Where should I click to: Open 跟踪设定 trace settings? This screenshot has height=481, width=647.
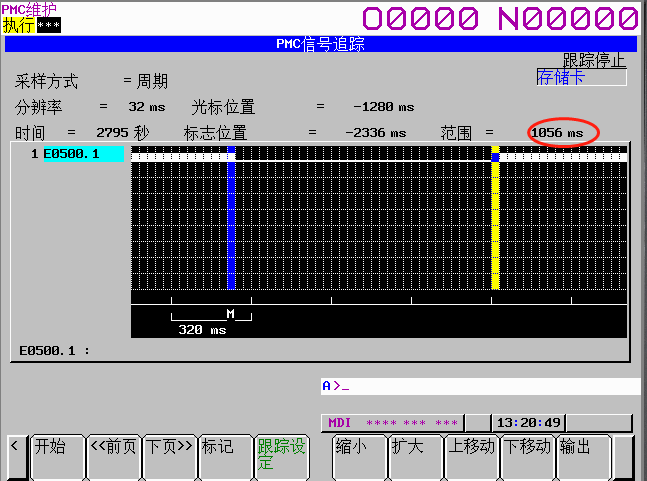282,456
